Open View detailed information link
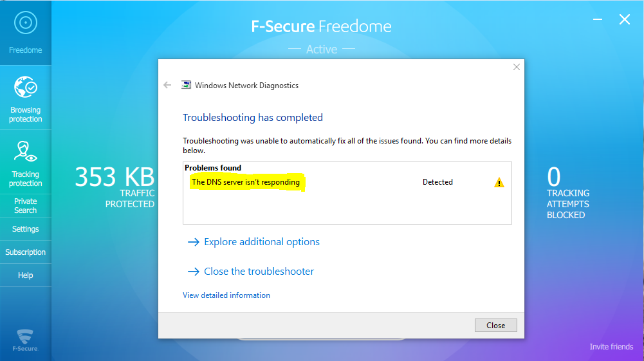 226,295
